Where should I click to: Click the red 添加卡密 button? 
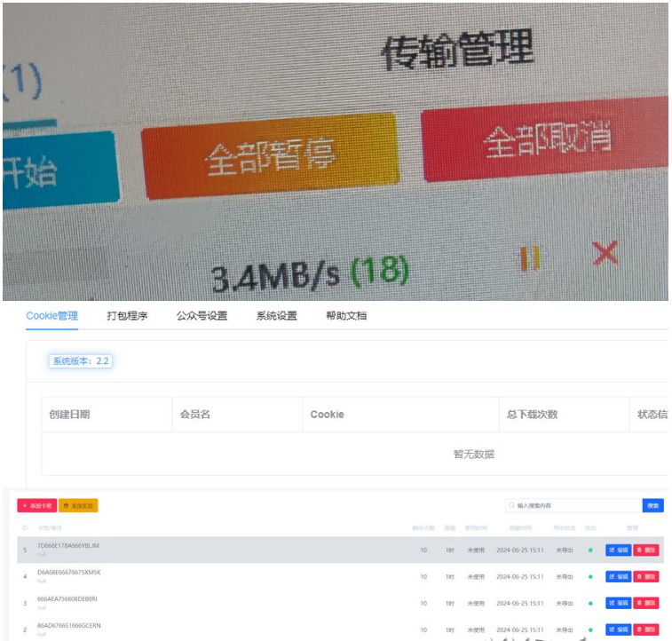[x=36, y=505]
